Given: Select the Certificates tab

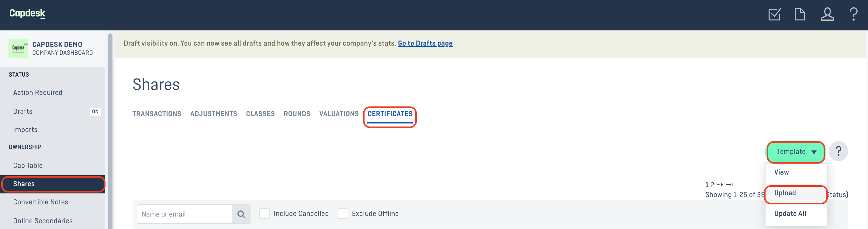Looking at the screenshot, I should (390, 114).
